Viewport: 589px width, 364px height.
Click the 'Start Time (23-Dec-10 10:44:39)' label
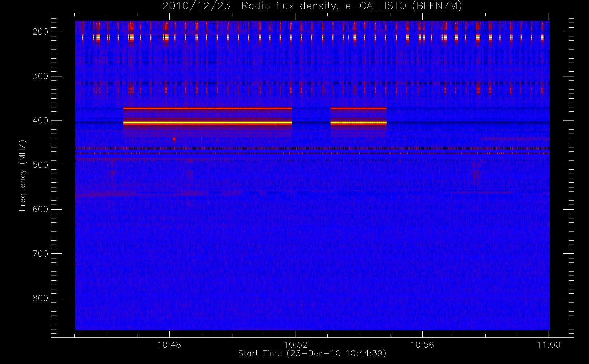pos(312,353)
